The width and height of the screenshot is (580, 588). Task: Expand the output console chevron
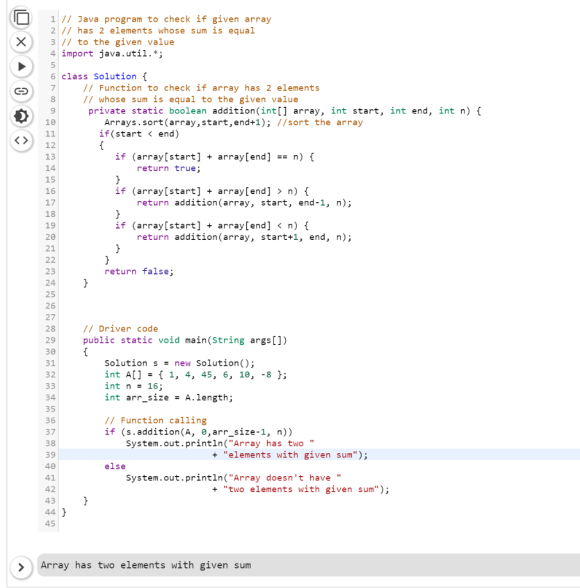(21, 567)
